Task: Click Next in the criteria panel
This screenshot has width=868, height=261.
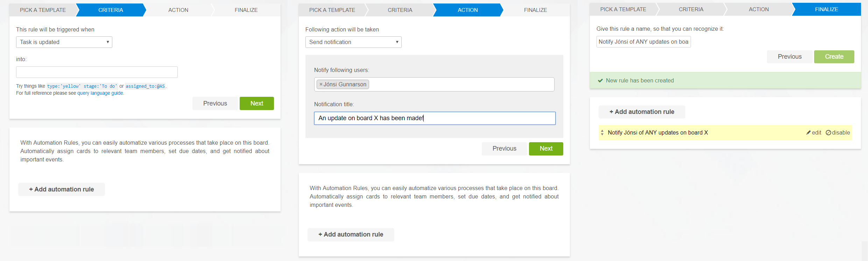Action: (x=256, y=103)
